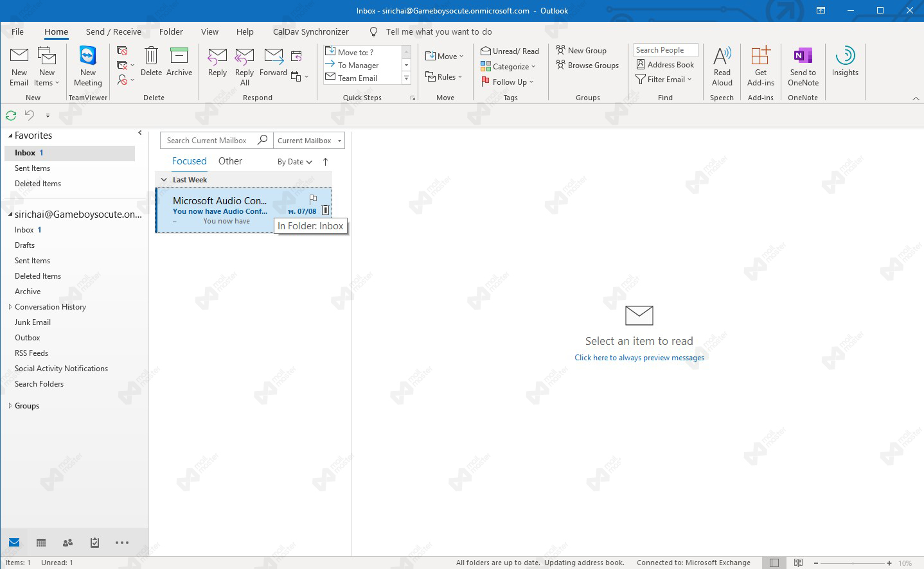Flag the Microsoft Audio Conferencing message
924x569 pixels.
click(313, 199)
